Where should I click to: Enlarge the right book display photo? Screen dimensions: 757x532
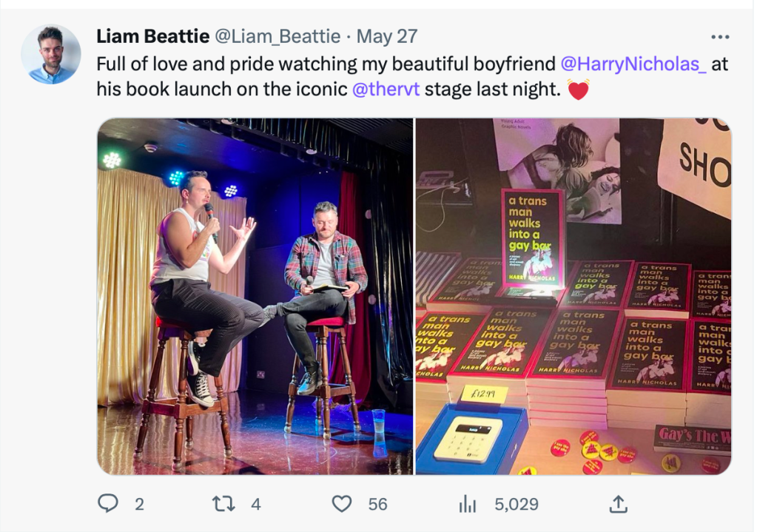click(x=573, y=296)
